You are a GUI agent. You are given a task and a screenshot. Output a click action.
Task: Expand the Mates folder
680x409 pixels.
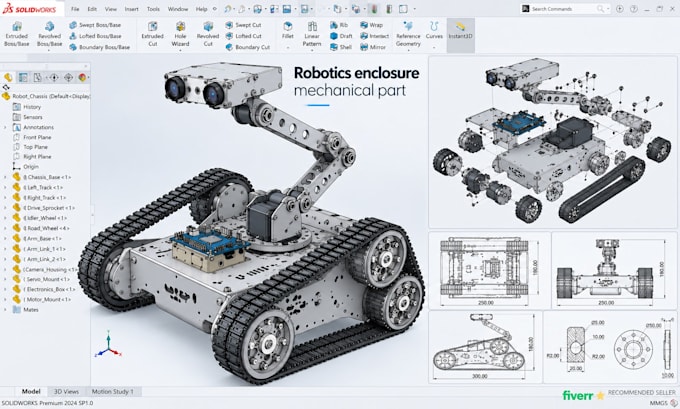pyautogui.click(x=5, y=310)
